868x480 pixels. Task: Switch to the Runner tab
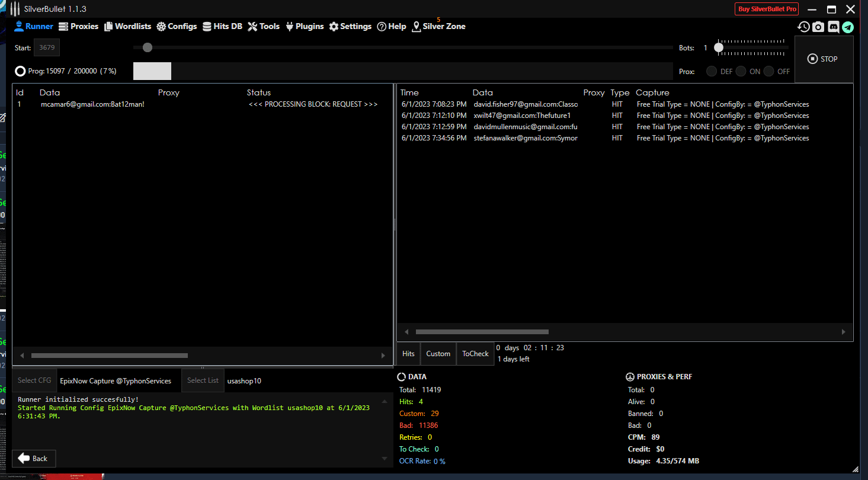pos(34,26)
